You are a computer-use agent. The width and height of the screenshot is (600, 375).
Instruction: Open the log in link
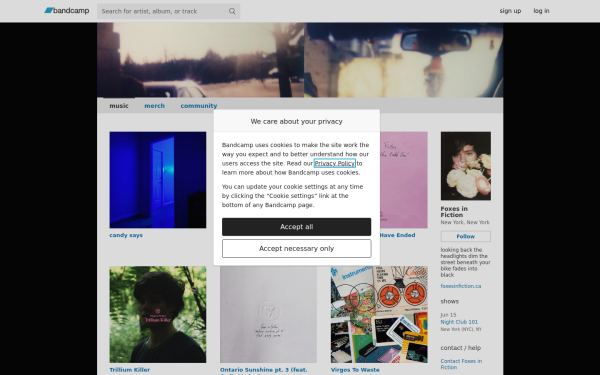coord(541,11)
